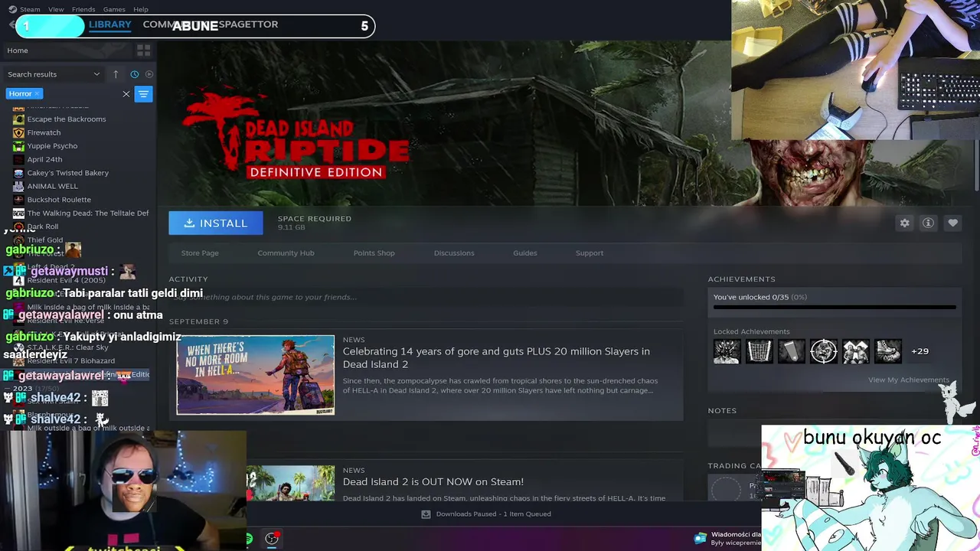Open the Support link

coord(590,253)
